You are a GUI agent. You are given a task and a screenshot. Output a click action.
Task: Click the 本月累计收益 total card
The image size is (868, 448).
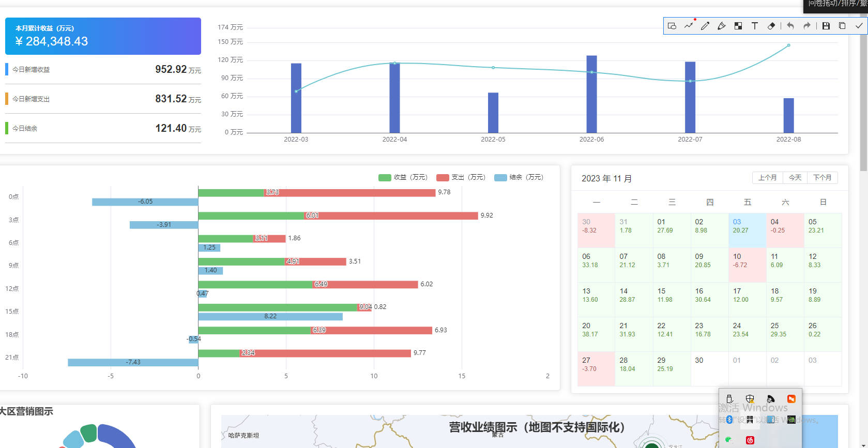tap(103, 36)
